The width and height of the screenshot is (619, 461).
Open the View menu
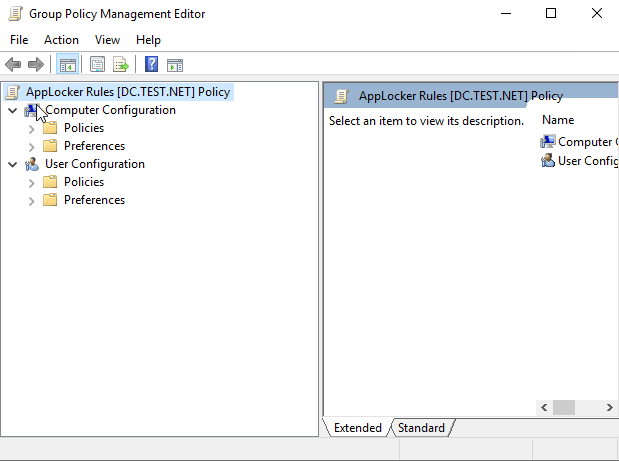107,40
